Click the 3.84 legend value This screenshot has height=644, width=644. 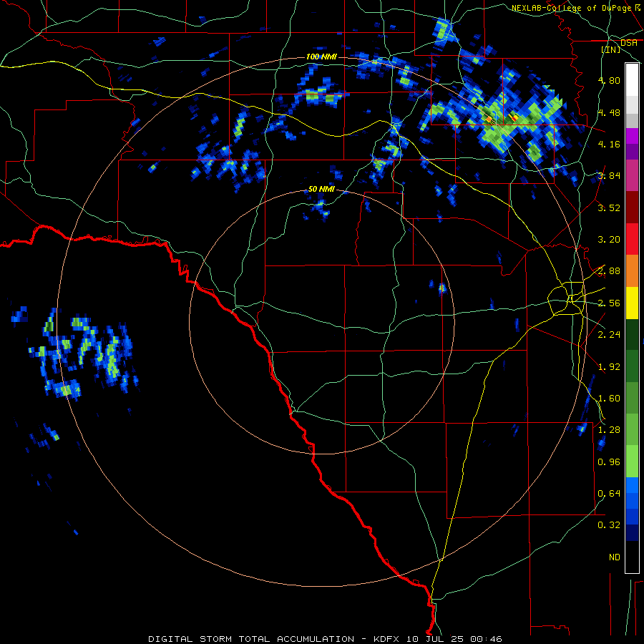(x=609, y=176)
